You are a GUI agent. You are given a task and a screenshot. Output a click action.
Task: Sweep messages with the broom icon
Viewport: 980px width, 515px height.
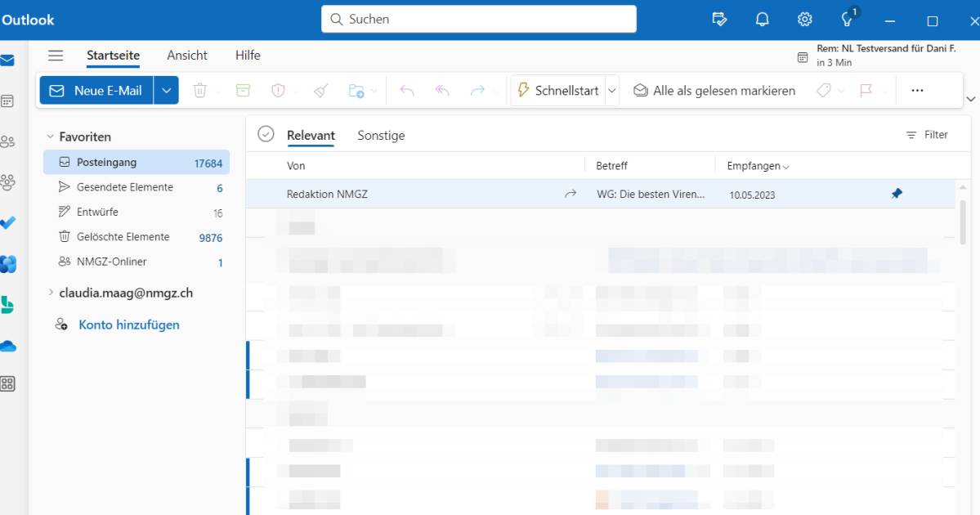320,90
